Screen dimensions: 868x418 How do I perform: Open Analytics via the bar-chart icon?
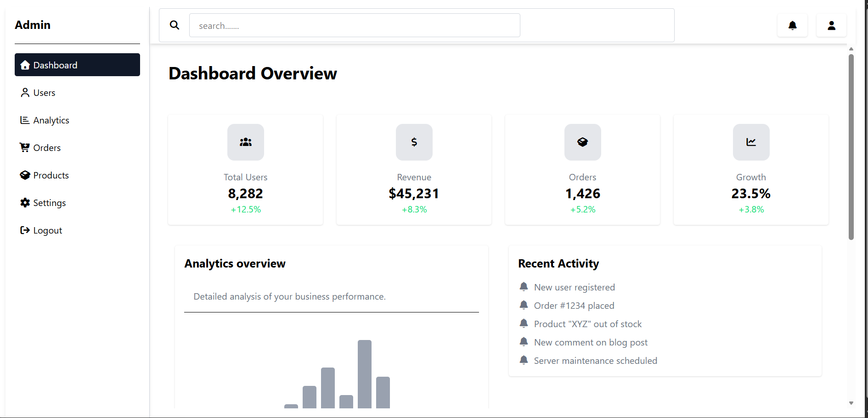point(25,120)
